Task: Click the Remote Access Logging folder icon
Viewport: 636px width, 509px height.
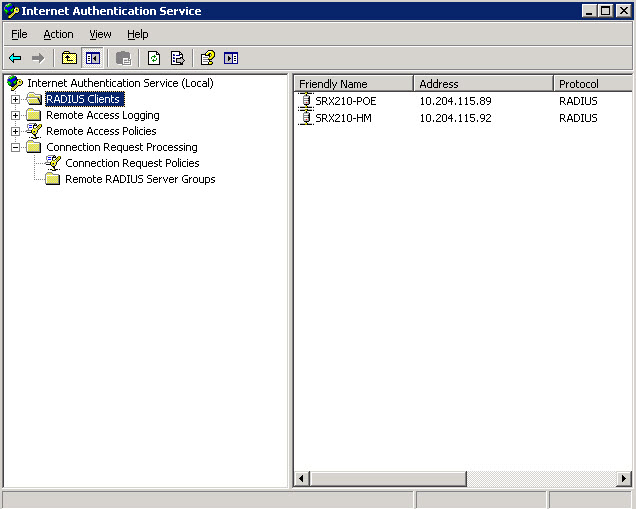Action: (x=34, y=115)
